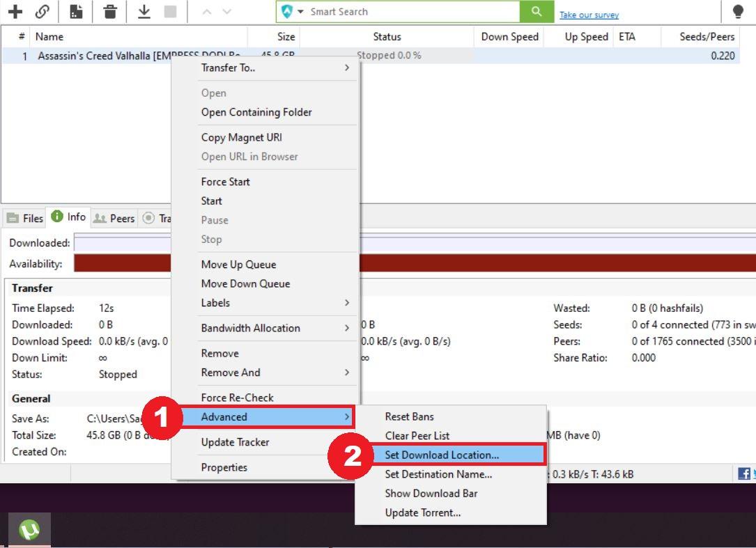This screenshot has width=756, height=548.
Task: Sort by the Down Speed column header
Action: click(509, 37)
